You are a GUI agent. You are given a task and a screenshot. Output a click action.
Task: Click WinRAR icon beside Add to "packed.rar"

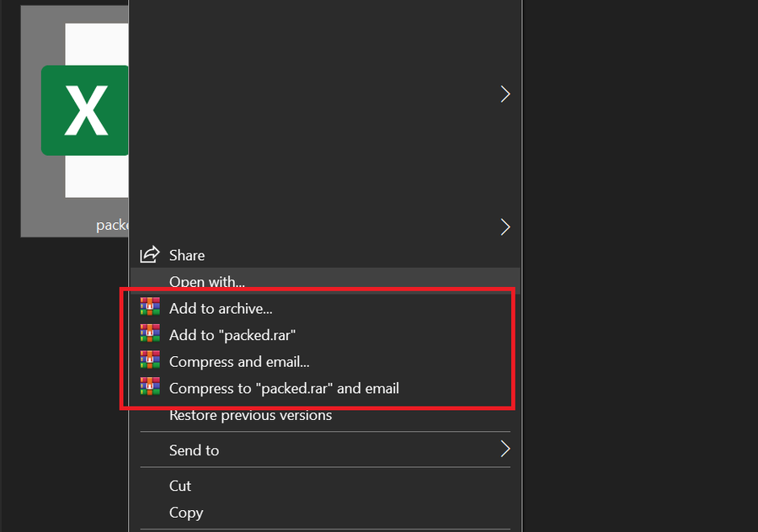coord(150,333)
